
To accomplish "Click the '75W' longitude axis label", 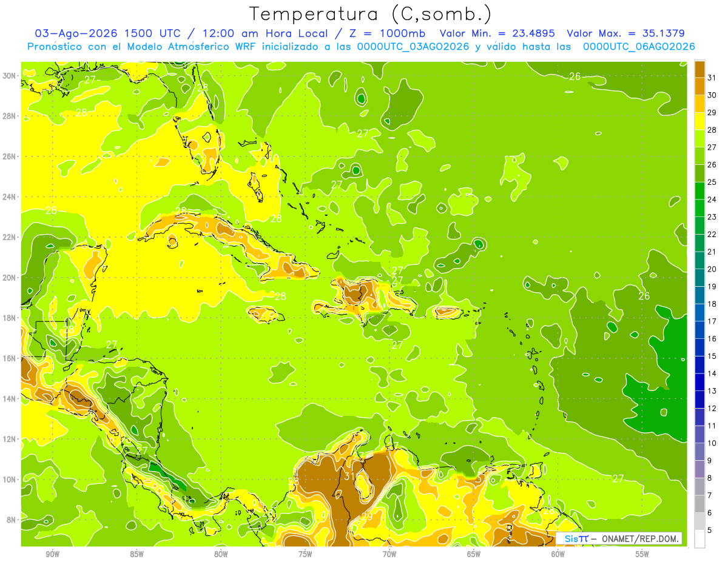I will 305,554.
